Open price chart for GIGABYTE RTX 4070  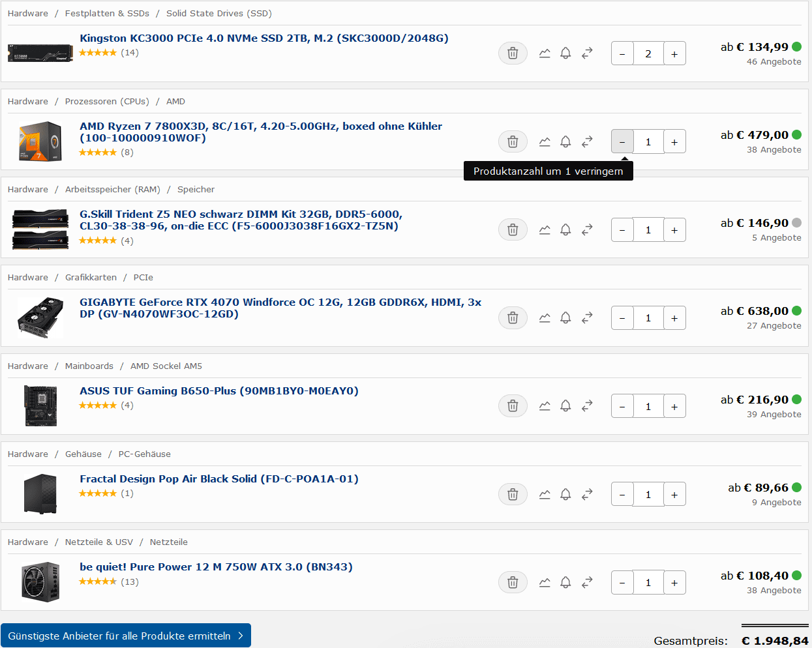(x=545, y=317)
